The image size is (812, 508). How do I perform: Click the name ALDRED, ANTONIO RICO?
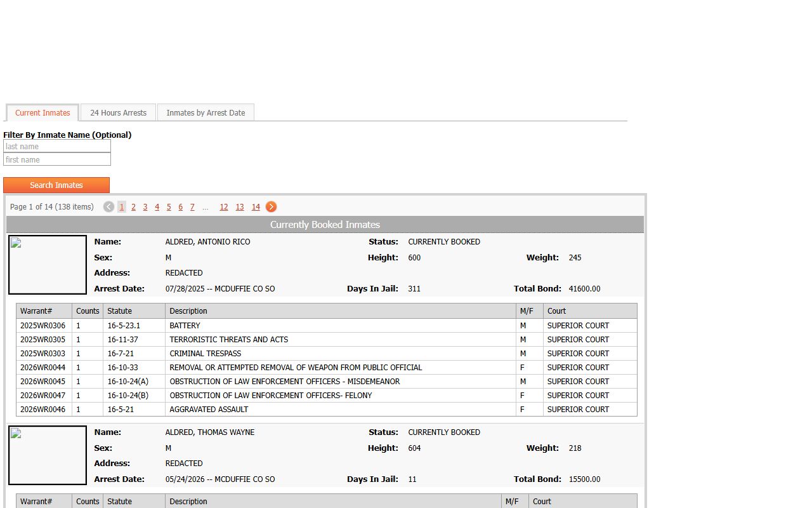coord(207,242)
